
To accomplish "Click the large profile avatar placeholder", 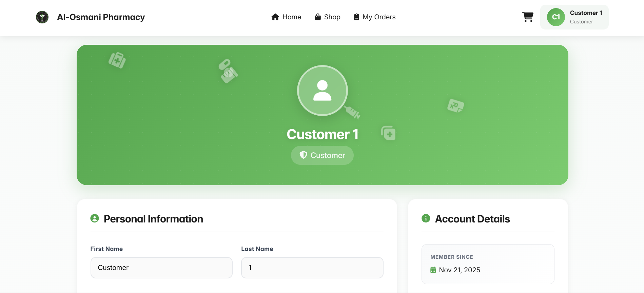I will click(322, 91).
